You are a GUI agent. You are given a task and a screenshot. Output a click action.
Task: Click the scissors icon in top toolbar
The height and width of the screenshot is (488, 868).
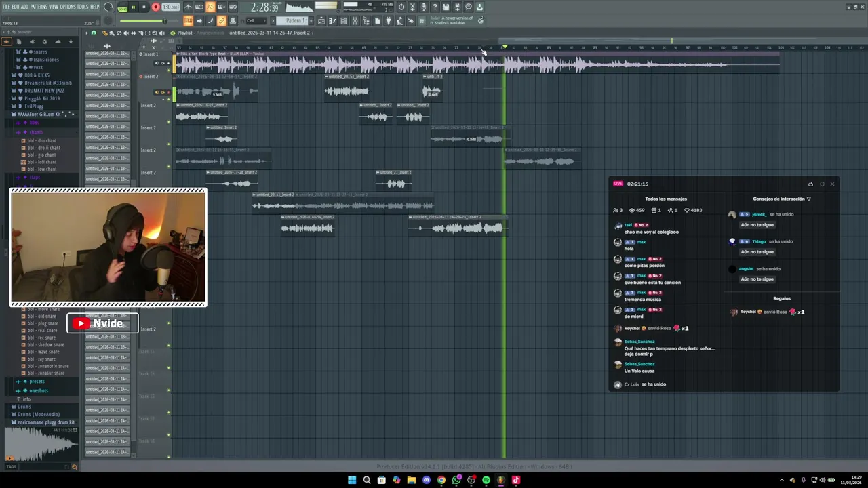point(412,7)
